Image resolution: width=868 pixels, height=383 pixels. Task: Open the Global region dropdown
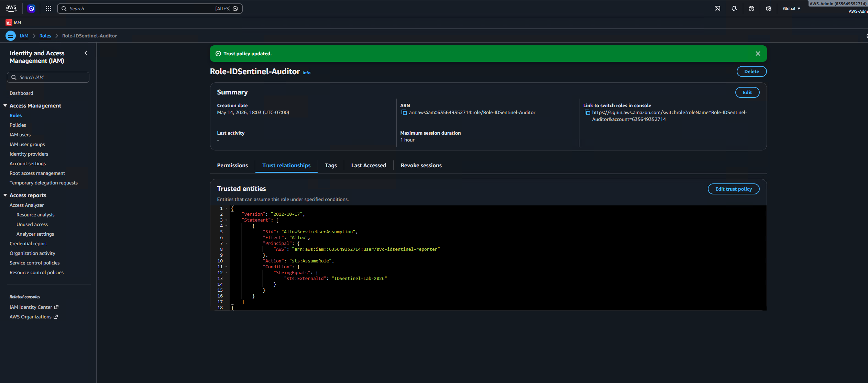coord(791,9)
